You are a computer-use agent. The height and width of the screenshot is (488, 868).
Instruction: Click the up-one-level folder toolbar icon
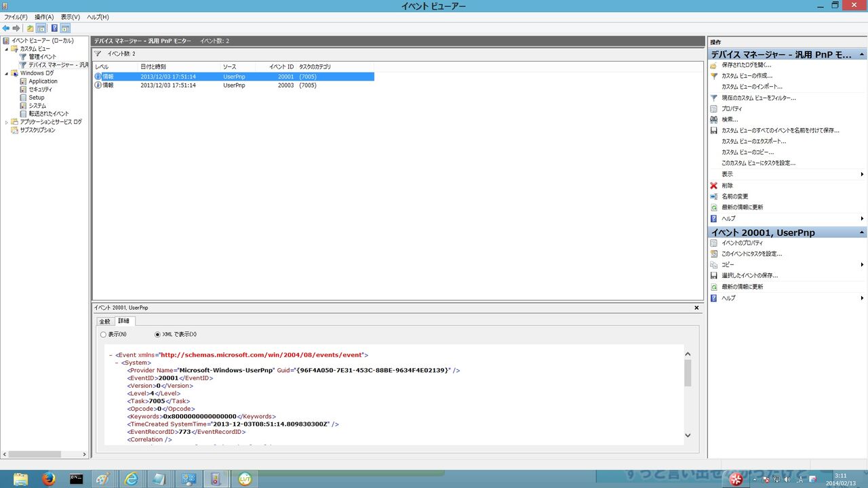click(x=30, y=28)
